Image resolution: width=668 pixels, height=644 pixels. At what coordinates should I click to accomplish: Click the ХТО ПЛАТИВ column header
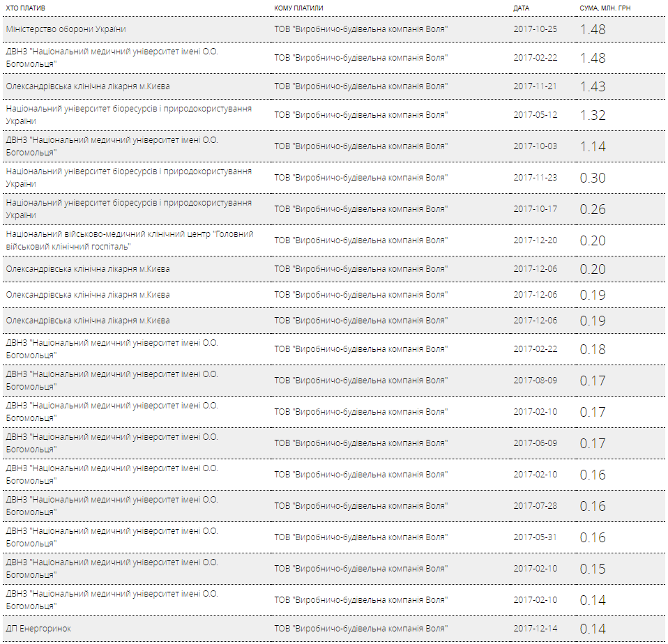point(25,8)
